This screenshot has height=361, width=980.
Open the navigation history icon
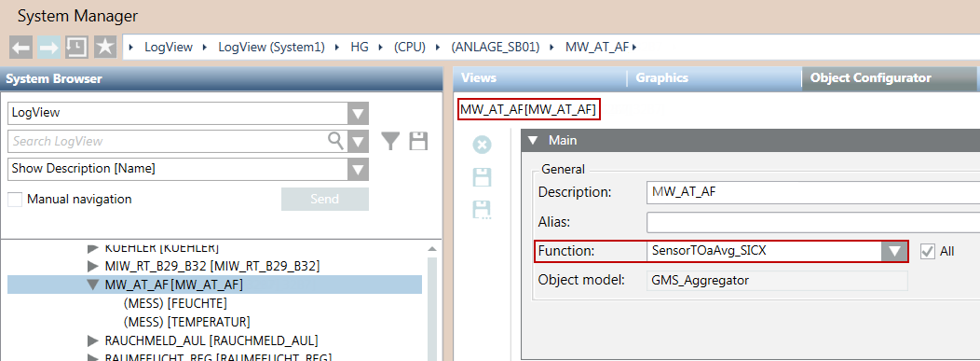point(77,47)
